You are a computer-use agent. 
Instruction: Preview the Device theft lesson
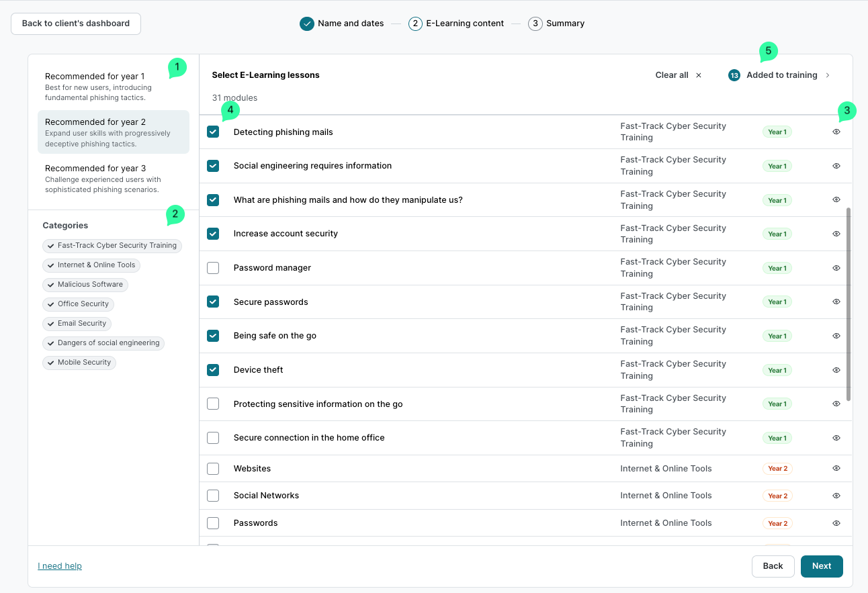point(836,370)
